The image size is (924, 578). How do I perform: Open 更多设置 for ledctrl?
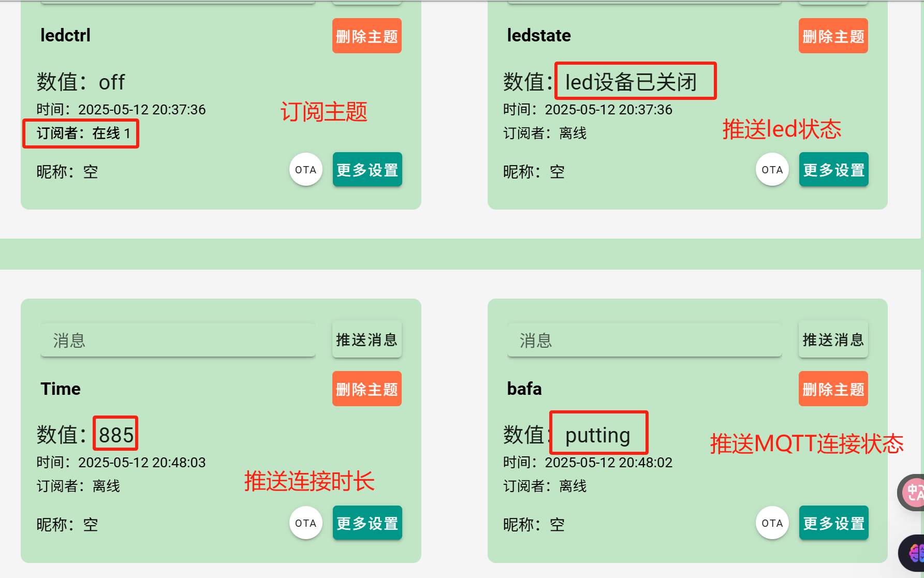[x=367, y=170]
